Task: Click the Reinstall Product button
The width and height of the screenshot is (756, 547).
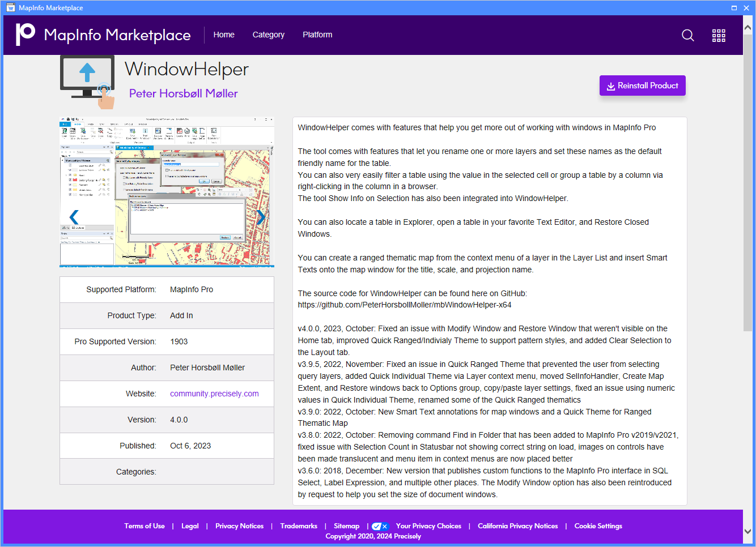Action: click(643, 86)
